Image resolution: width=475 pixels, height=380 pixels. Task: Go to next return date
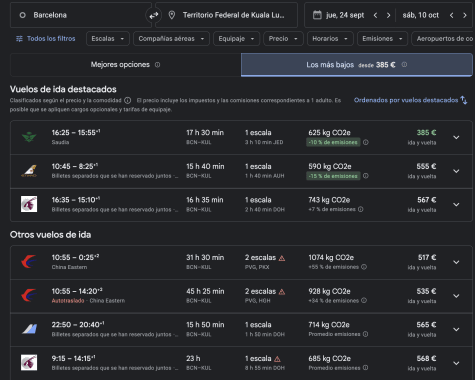pyautogui.click(x=465, y=15)
